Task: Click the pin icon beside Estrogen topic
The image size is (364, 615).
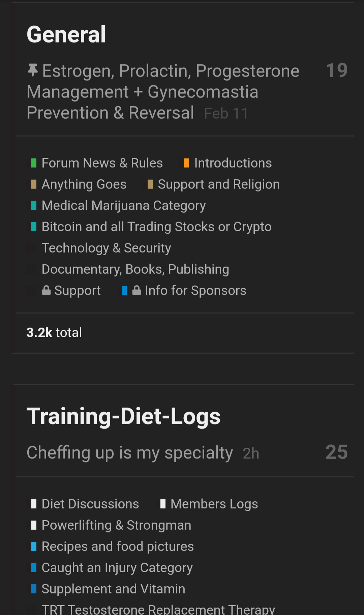Action: tap(33, 70)
